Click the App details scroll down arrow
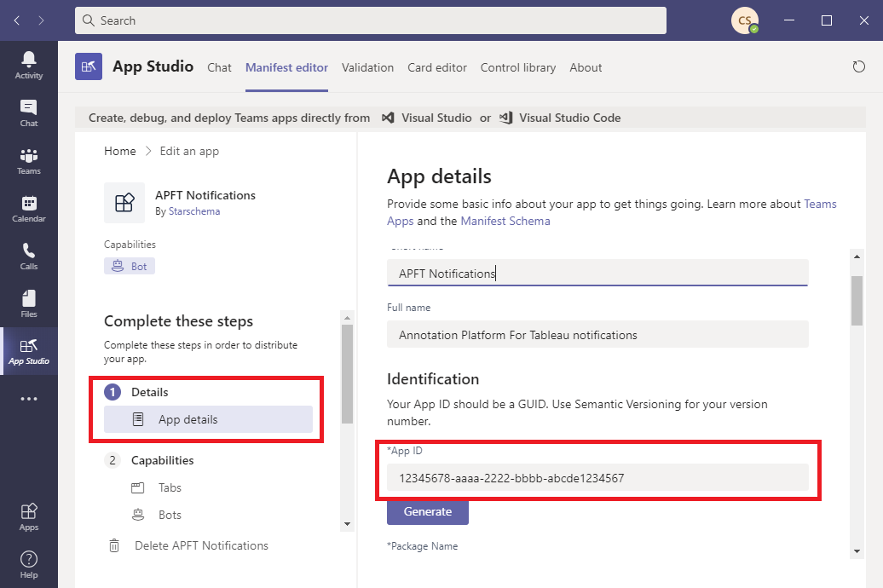 857,551
